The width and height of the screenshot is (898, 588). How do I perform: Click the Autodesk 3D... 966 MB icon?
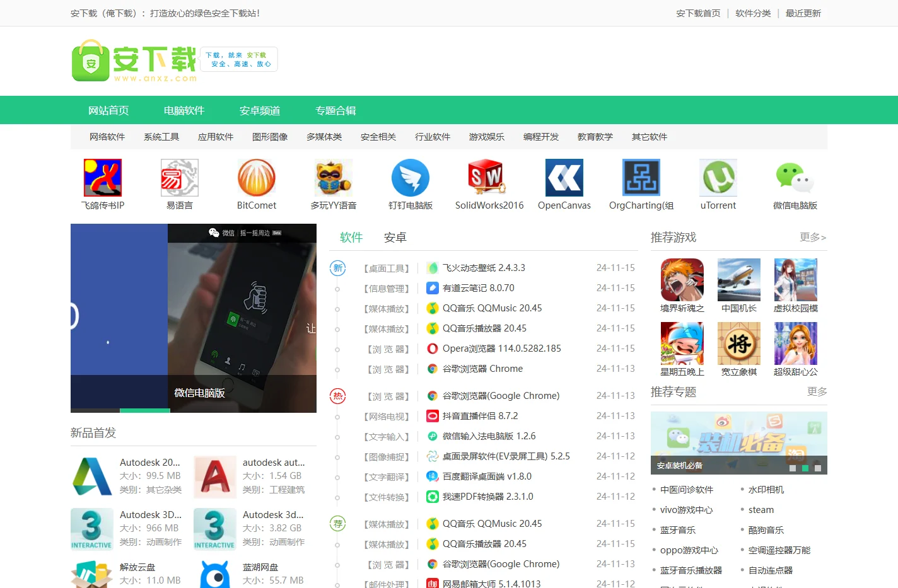tap(92, 529)
